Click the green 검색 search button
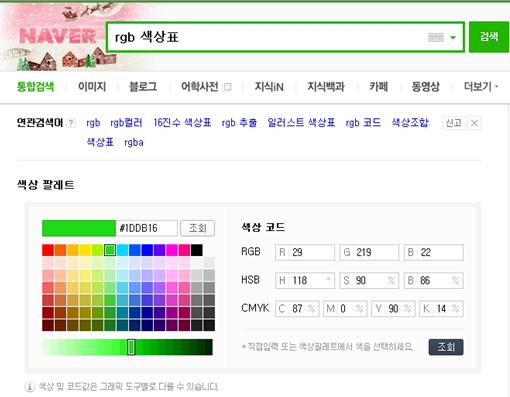The width and height of the screenshot is (510, 397). 489,37
